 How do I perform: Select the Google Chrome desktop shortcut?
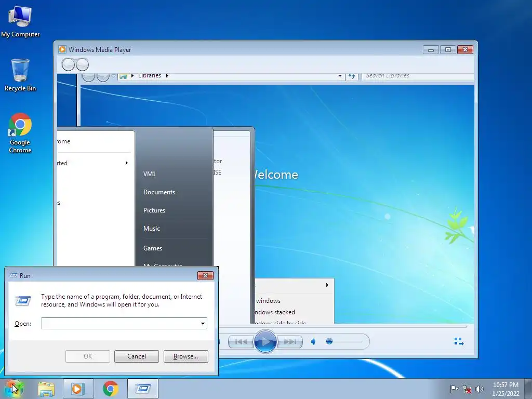[x=20, y=133]
